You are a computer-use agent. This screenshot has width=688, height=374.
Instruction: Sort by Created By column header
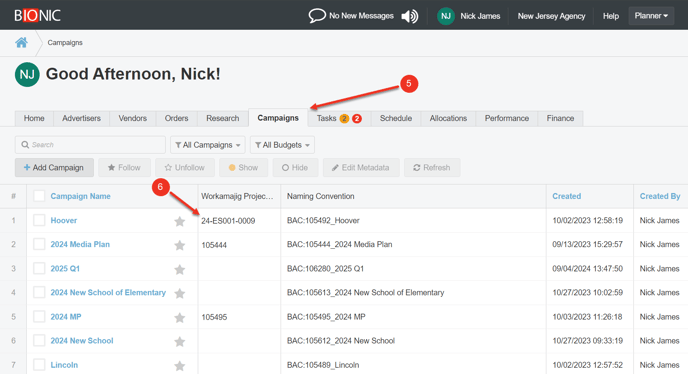(x=660, y=196)
